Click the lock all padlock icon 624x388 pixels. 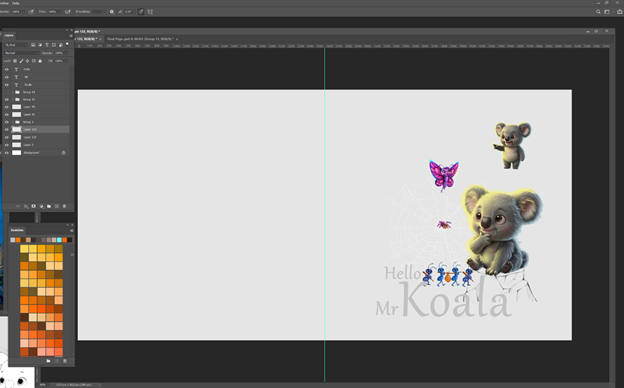pyautogui.click(x=40, y=61)
